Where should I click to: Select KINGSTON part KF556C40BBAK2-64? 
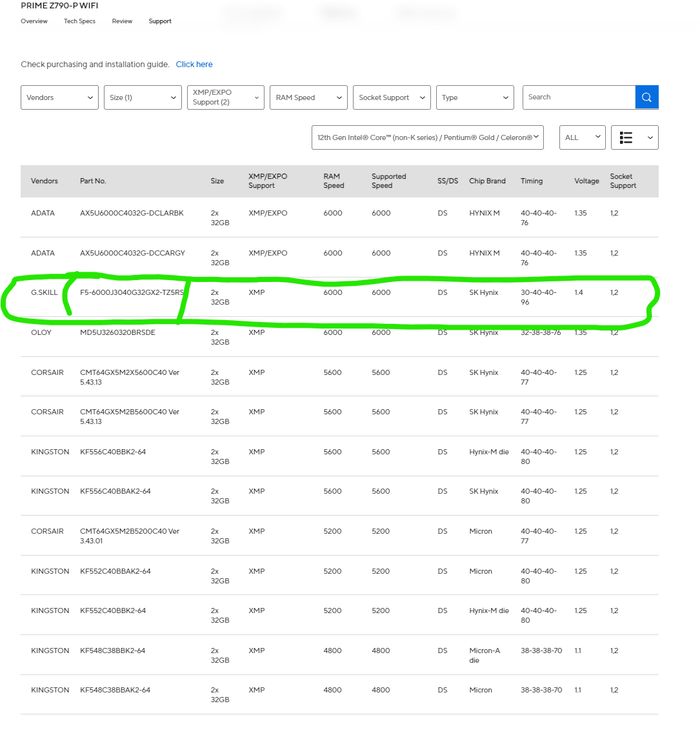point(115,491)
